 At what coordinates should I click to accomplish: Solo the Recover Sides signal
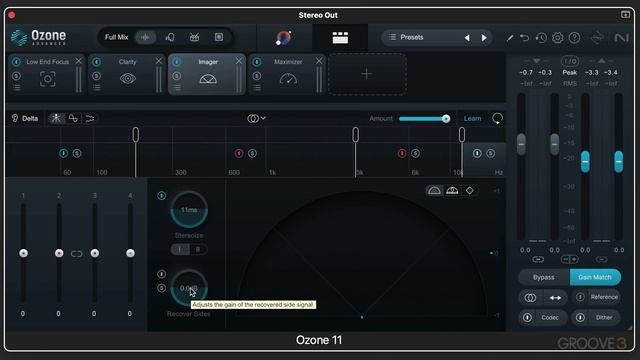click(162, 288)
